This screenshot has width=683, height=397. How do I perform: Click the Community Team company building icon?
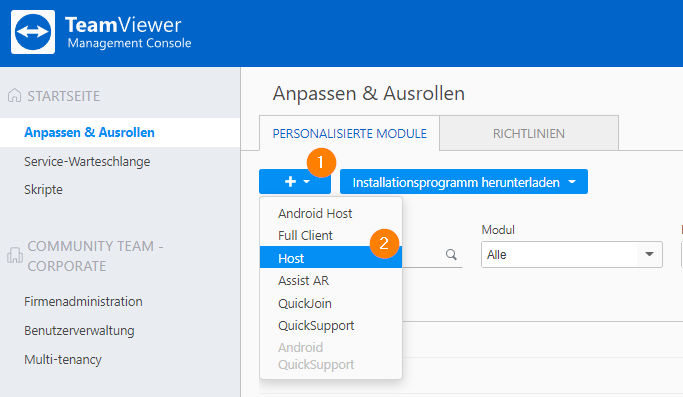[15, 255]
